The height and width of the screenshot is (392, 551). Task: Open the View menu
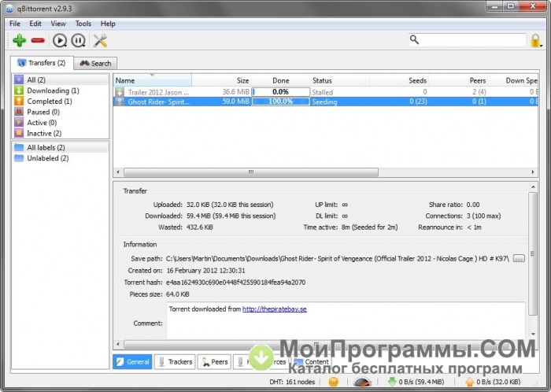tap(58, 24)
